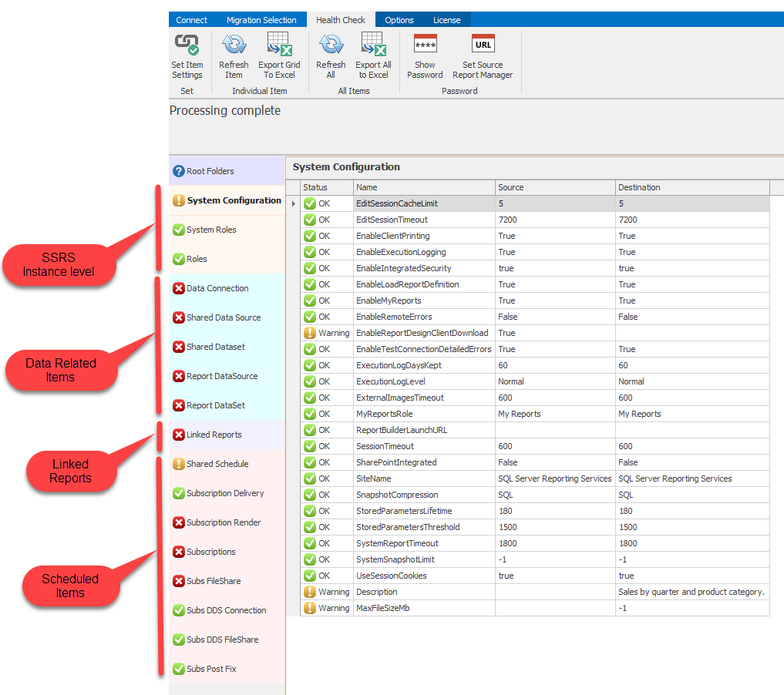784x695 pixels.
Task: Click Refresh Item in Individual Item group
Action: 234,56
